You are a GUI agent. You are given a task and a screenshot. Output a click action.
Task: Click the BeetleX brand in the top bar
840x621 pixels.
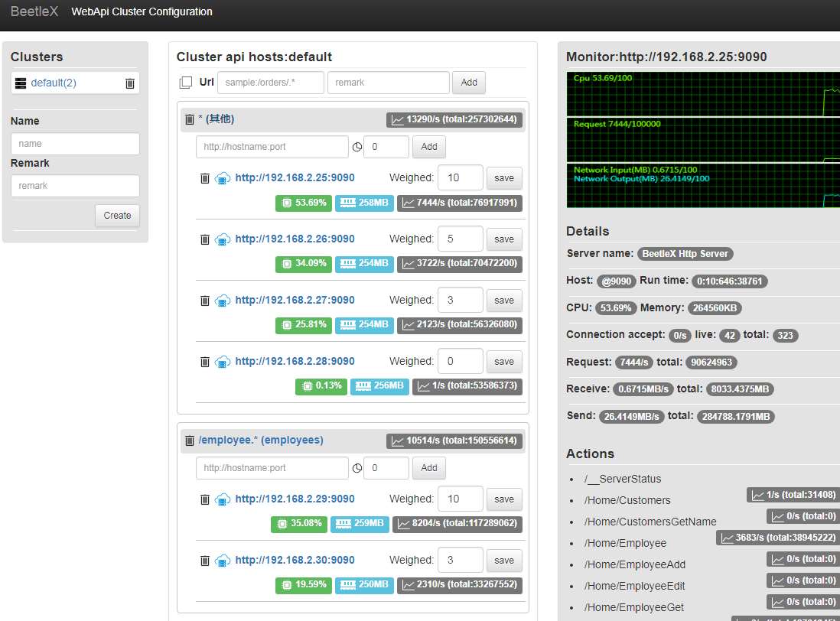34,11
